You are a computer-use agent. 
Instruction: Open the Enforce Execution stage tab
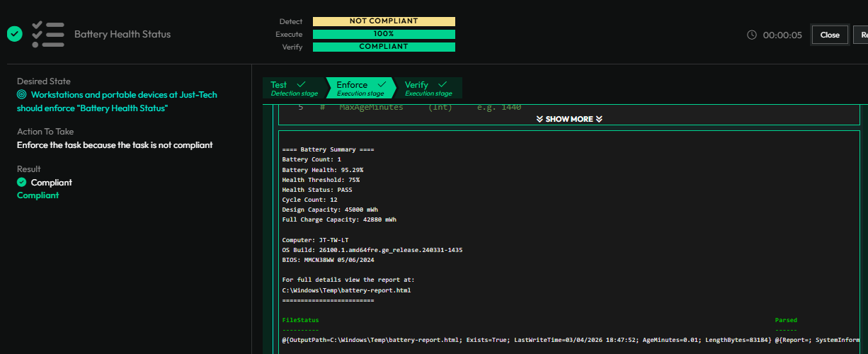(360, 88)
